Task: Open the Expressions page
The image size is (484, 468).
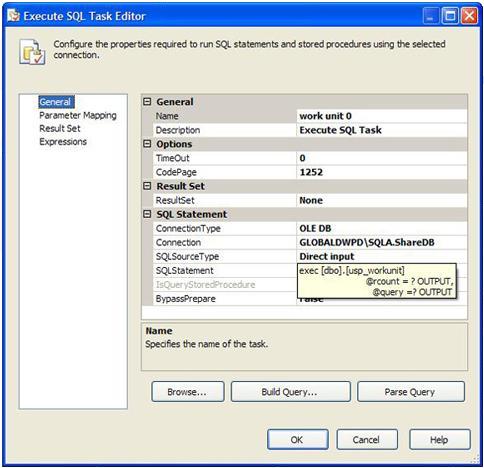Action: [x=63, y=142]
